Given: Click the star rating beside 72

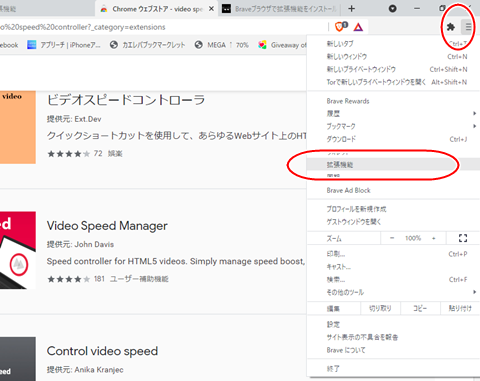Looking at the screenshot, I should click(69, 154).
